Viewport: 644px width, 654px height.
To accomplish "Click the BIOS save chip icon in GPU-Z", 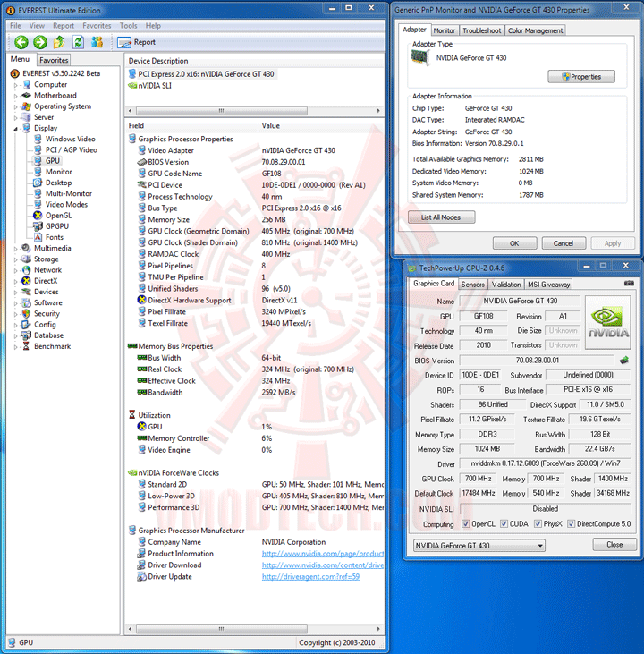I will pyautogui.click(x=624, y=360).
